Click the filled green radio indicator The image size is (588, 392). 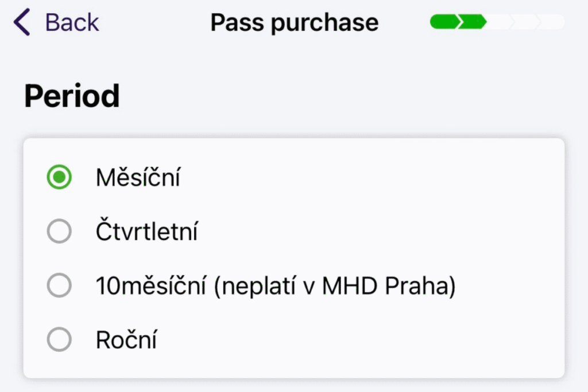[x=58, y=177]
